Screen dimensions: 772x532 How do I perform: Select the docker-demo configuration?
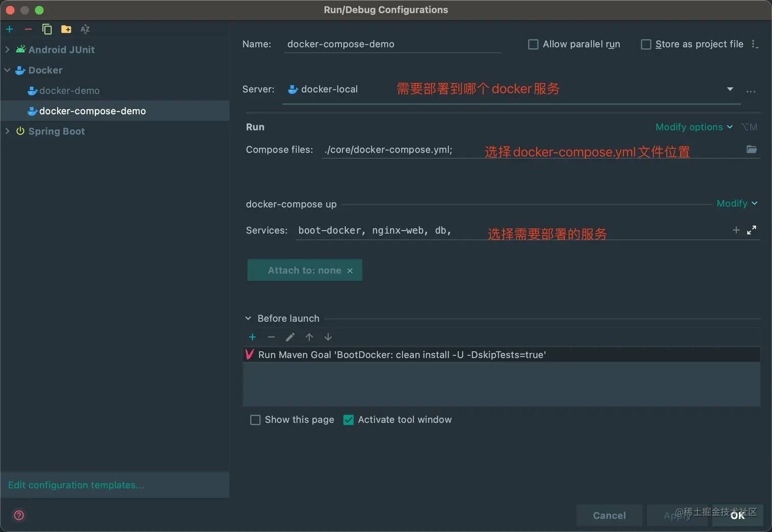tap(69, 90)
